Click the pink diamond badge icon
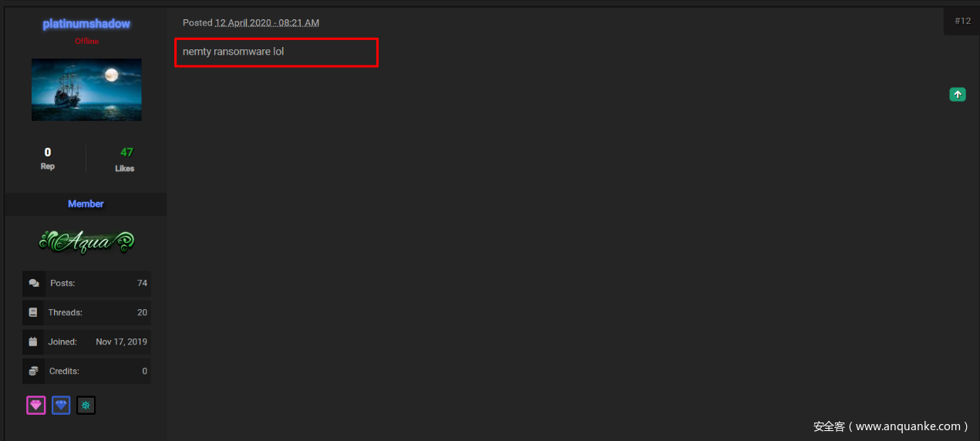Image resolution: width=980 pixels, height=441 pixels. [x=36, y=405]
